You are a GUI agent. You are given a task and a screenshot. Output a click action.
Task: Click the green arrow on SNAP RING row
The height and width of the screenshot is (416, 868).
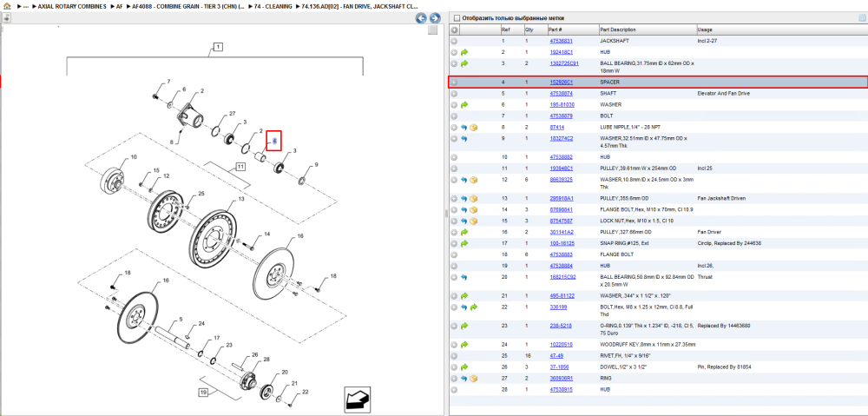point(464,243)
